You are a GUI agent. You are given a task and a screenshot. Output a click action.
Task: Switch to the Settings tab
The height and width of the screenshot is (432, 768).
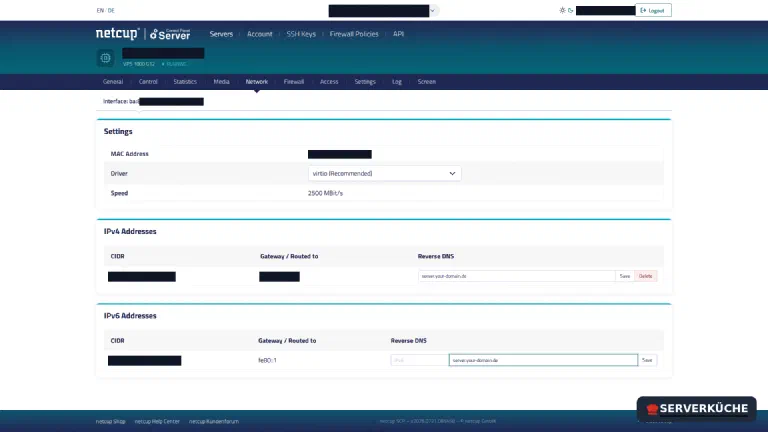(365, 82)
